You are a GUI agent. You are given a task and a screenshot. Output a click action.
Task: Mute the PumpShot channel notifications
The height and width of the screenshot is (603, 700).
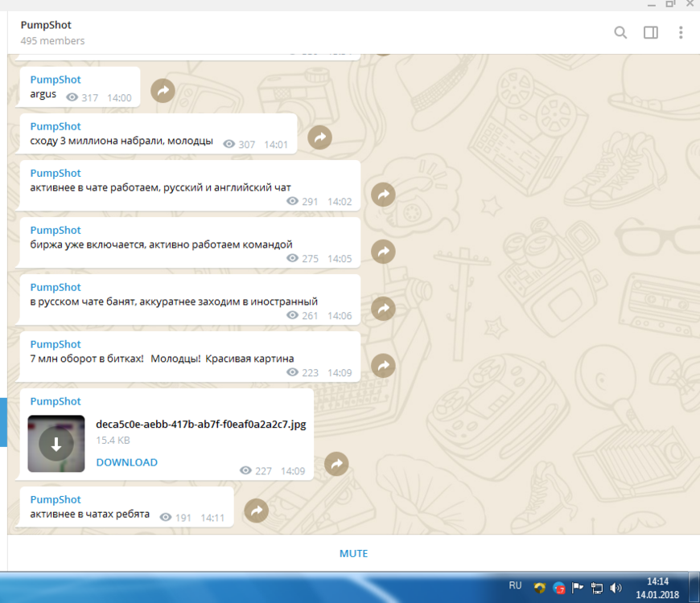point(353,553)
